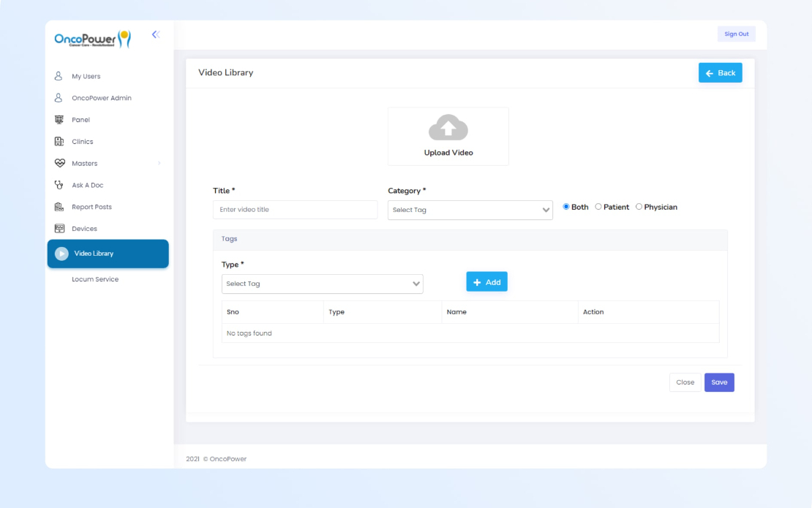The width and height of the screenshot is (812, 508).
Task: Open Ask A Doc page
Action: (88, 185)
